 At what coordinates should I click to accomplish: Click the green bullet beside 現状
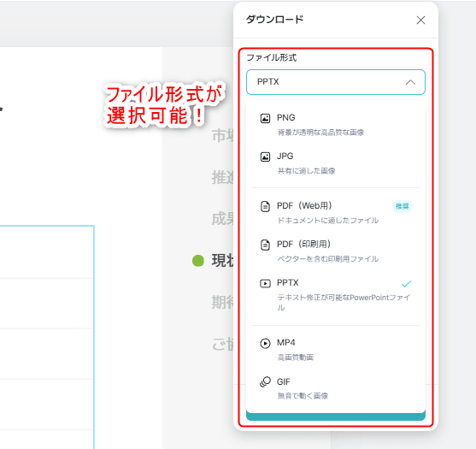pyautogui.click(x=198, y=261)
